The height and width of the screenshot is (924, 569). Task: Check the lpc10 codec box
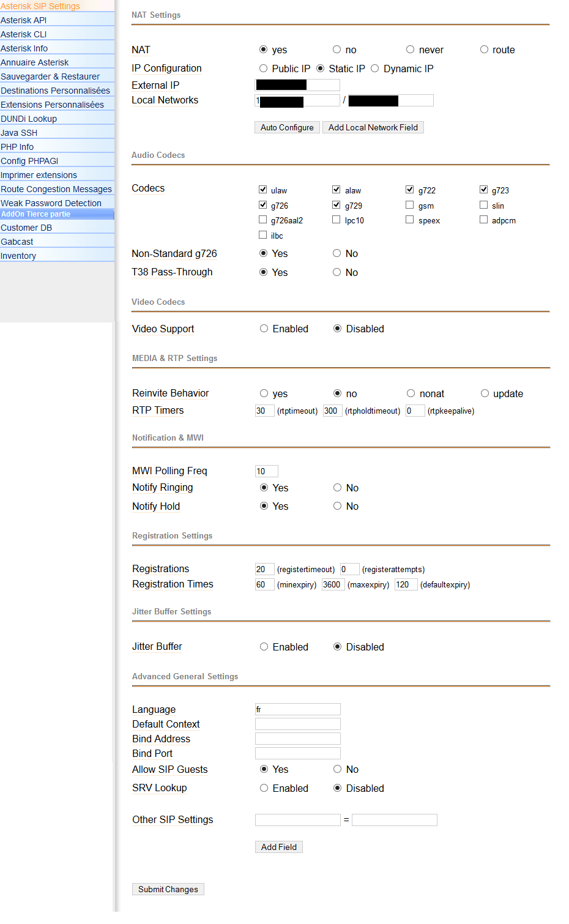(x=336, y=220)
